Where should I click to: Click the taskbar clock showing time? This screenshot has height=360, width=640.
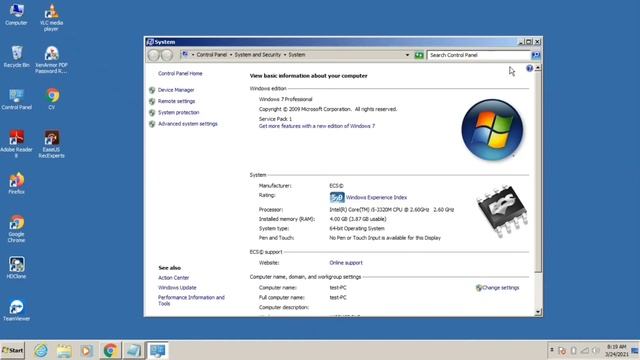tap(616, 350)
